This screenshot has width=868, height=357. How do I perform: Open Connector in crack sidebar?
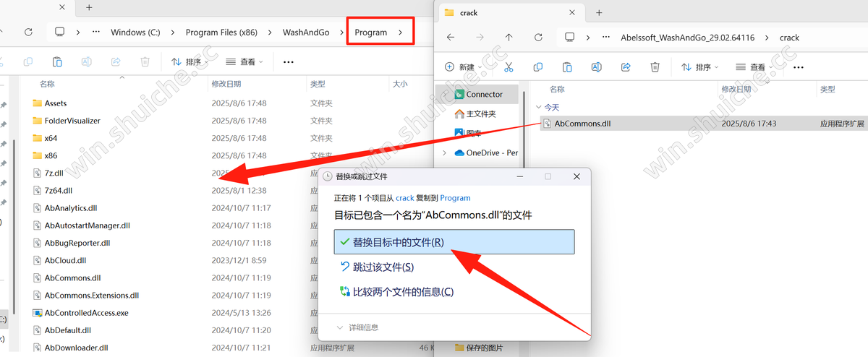pos(477,94)
